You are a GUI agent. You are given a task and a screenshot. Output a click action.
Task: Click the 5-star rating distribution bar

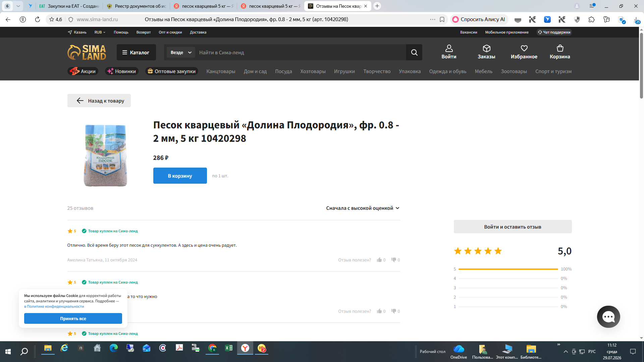click(508, 269)
